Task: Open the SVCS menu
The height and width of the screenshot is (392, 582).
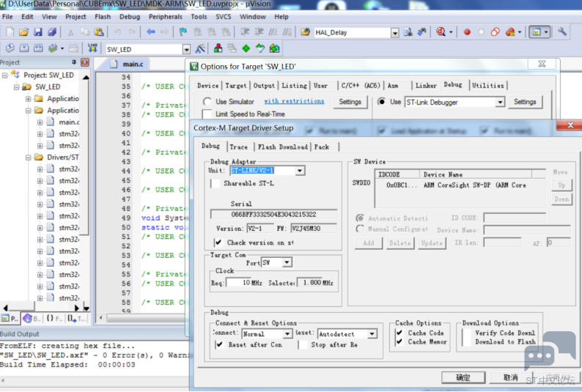Action: click(223, 17)
